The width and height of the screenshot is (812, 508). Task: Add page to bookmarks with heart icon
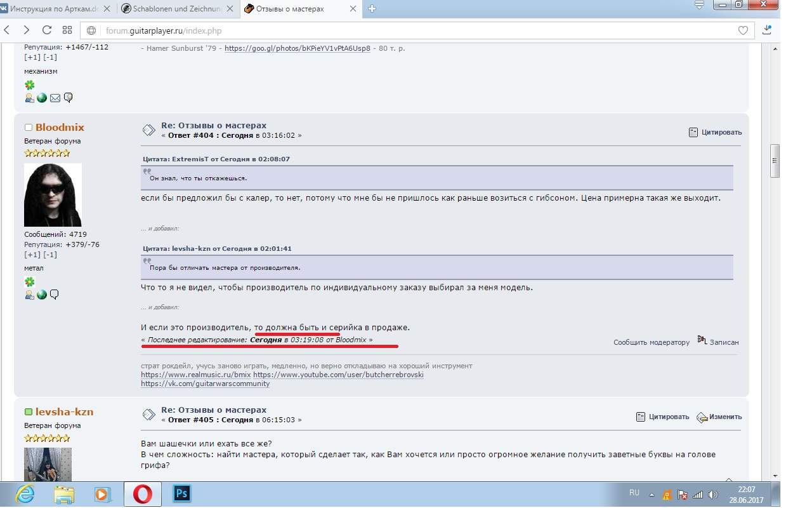(x=743, y=30)
